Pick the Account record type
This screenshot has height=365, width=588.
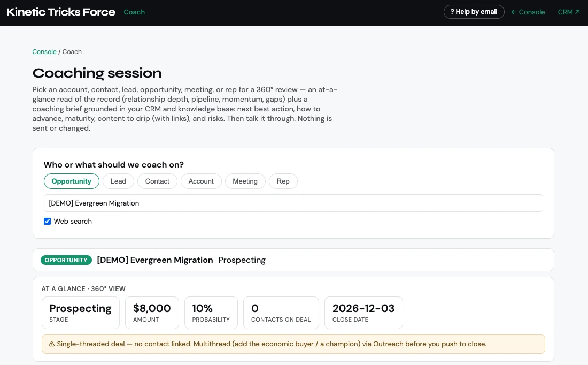[x=201, y=181]
